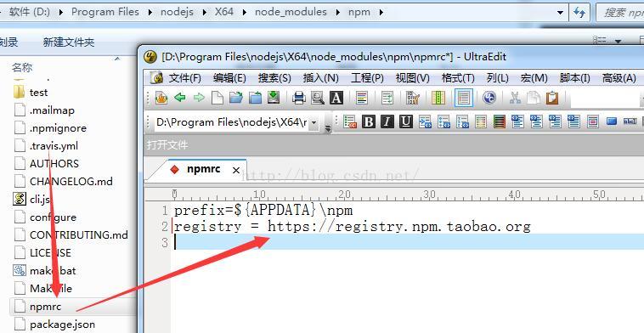This screenshot has width=644, height=333.
Task: Click 新建文件夹 in Explorer
Action: [x=69, y=42]
